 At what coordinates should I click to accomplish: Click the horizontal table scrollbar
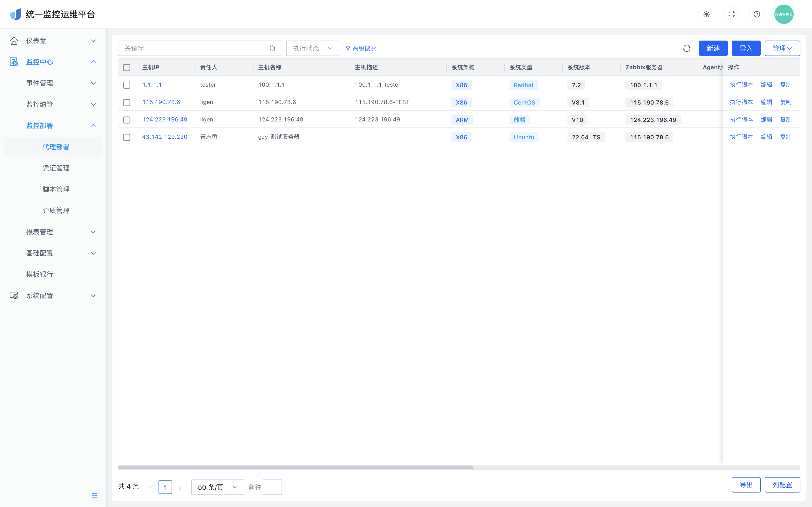pyautogui.click(x=295, y=467)
